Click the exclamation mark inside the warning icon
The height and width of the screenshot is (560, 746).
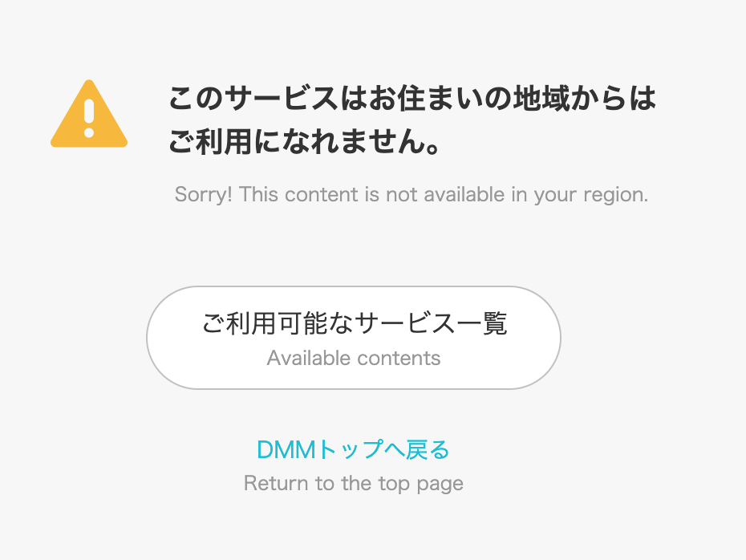(x=89, y=119)
